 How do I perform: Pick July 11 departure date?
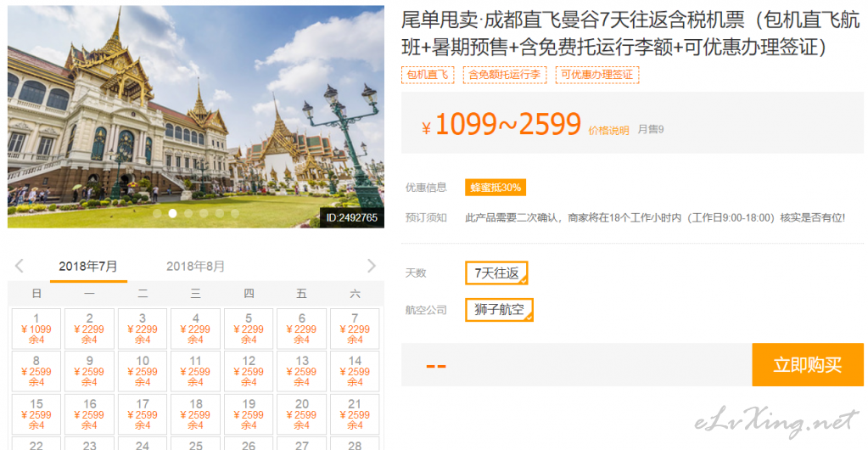[x=195, y=371]
